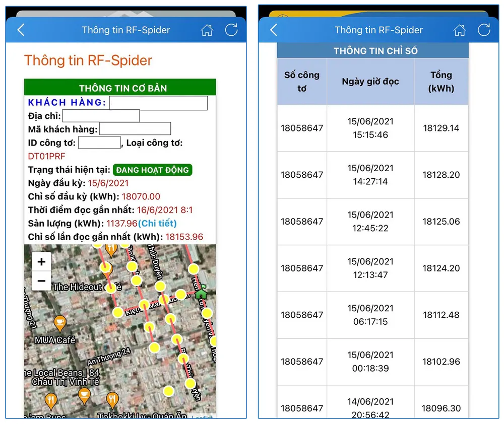Viewport: 504px width, 424px height.
Task: Select the "Mã khách hàng" input box
Action: point(135,129)
